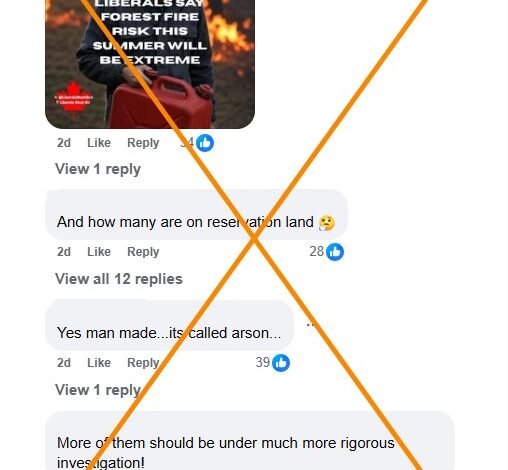The width and height of the screenshot is (508, 470).
Task: Reply to the reservation land comment
Action: (143, 252)
